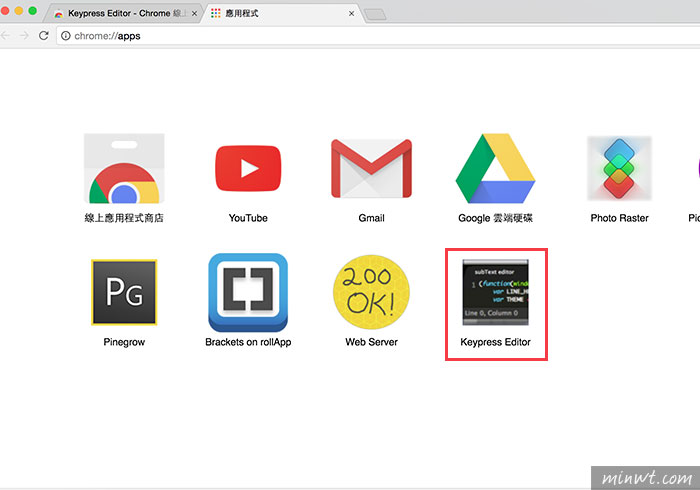This screenshot has width=700, height=490.
Task: Open the Google Drive app icon
Action: click(x=495, y=168)
